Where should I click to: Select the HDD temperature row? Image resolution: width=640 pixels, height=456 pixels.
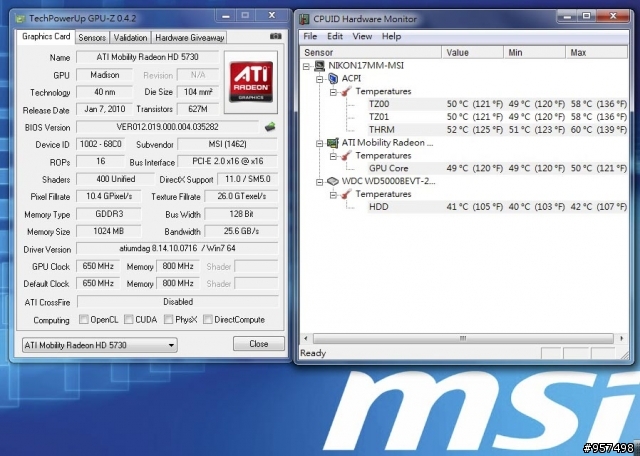click(x=497, y=207)
